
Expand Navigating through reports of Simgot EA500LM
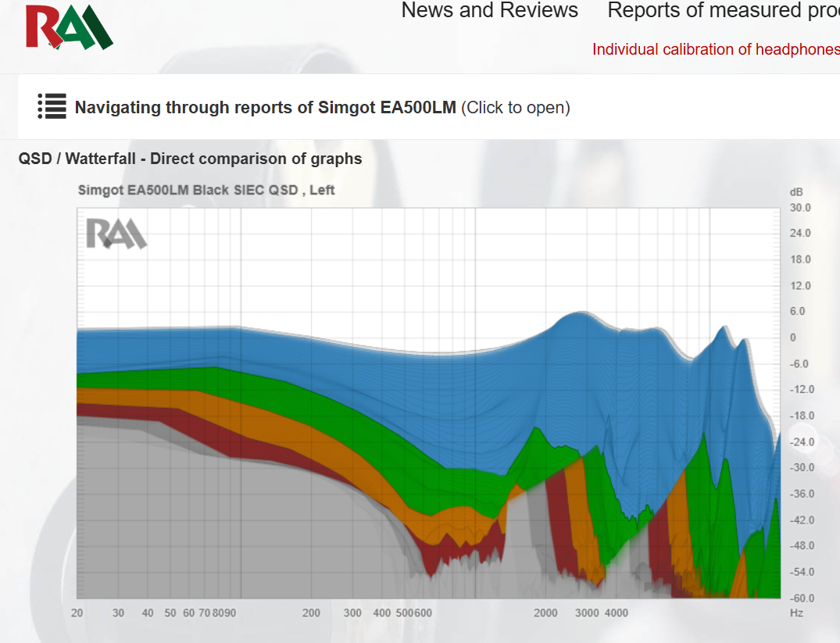point(322,107)
